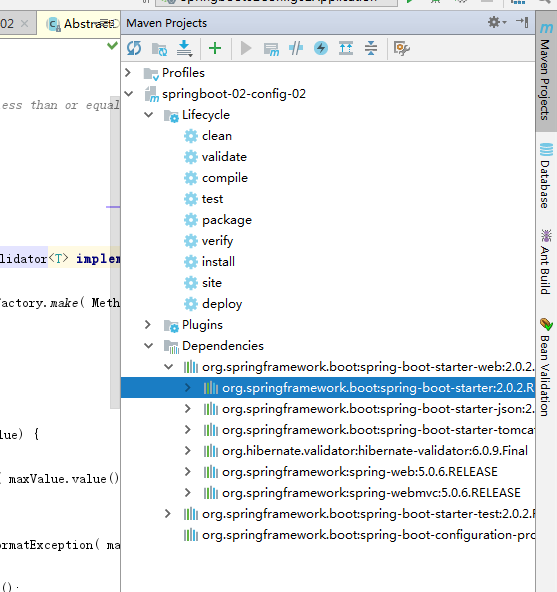Open Maven Projects side tab

pos(546,71)
